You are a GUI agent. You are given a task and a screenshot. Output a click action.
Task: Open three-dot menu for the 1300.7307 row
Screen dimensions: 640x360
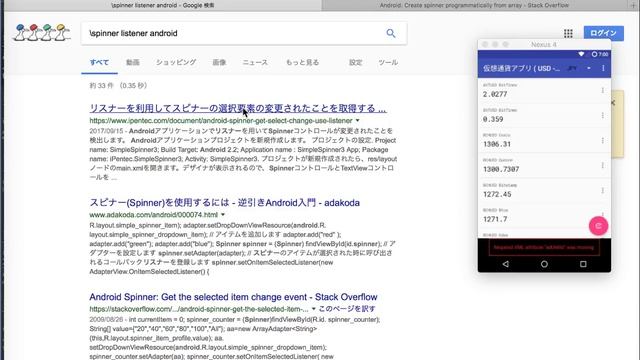pos(602,165)
